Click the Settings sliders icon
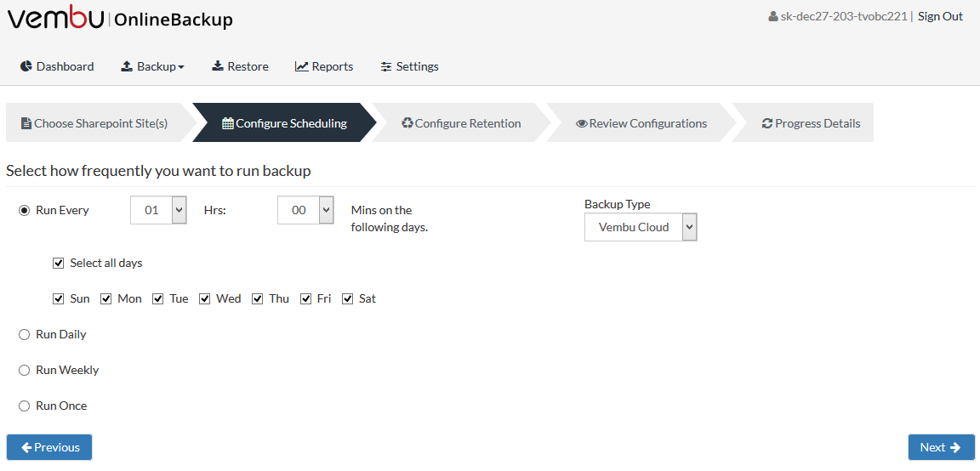 pyautogui.click(x=386, y=66)
